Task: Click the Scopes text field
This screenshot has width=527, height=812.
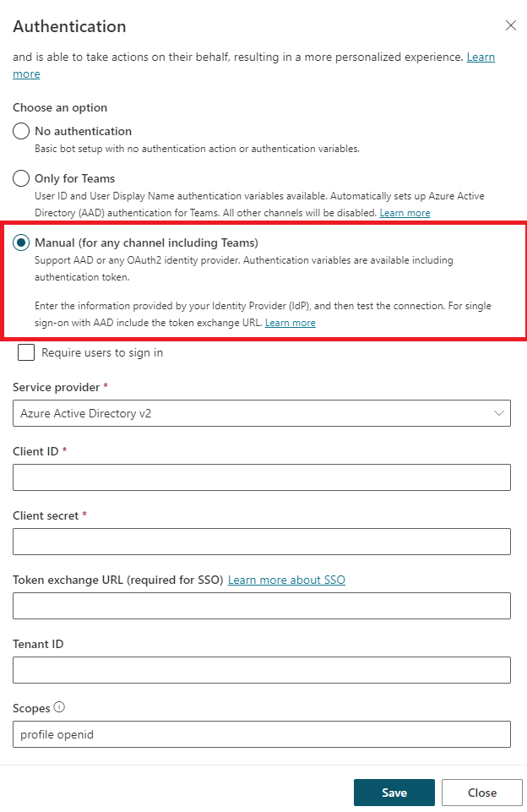Action: (262, 734)
